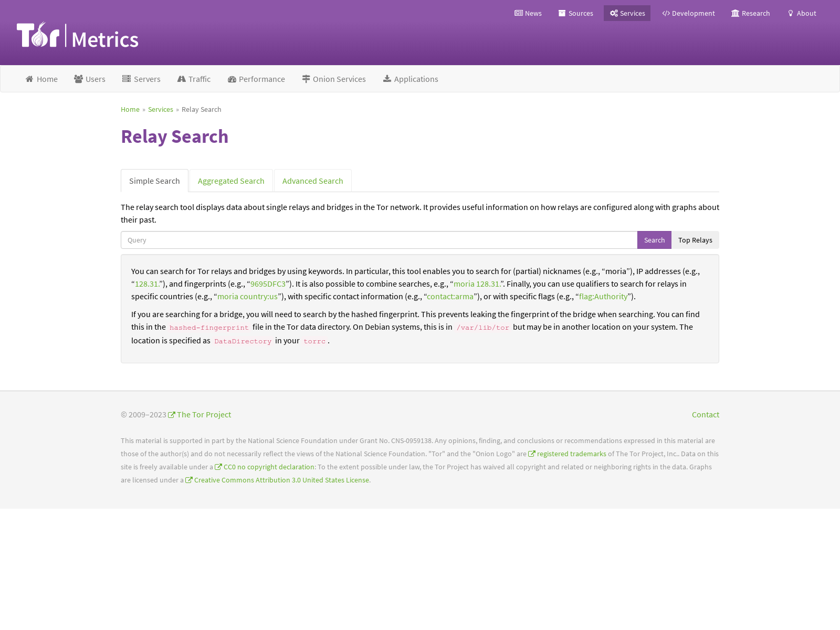This screenshot has width=840, height=630.
Task: Click the Home breadcrumb link
Action: coord(130,109)
